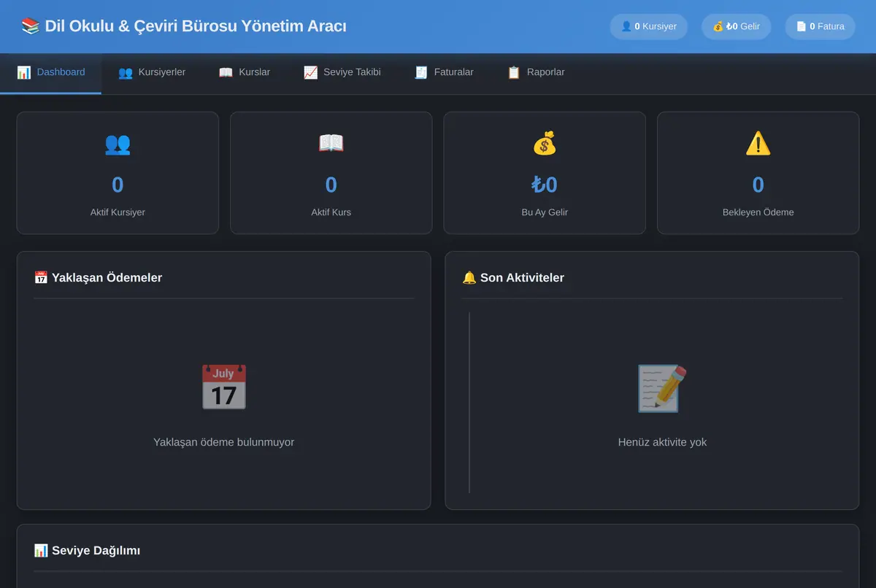Click the app title 'Dil Okulu & Çeviri Bürosu Yönetim Aracı'

coord(196,26)
